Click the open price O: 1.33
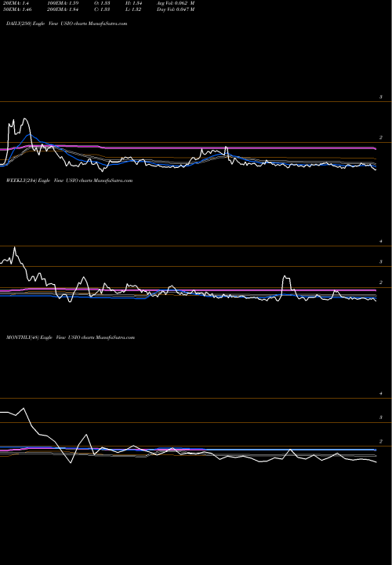The height and width of the screenshot is (565, 392). point(102,3)
